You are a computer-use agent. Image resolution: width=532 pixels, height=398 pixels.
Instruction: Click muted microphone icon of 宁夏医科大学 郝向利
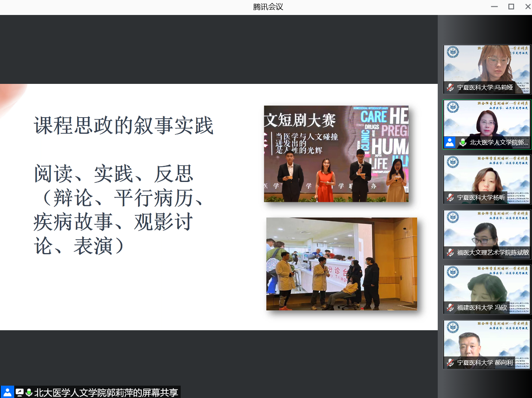(x=450, y=363)
